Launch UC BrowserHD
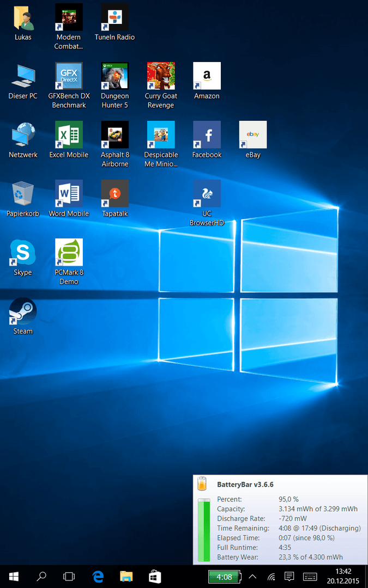368x588 pixels. coord(207,203)
